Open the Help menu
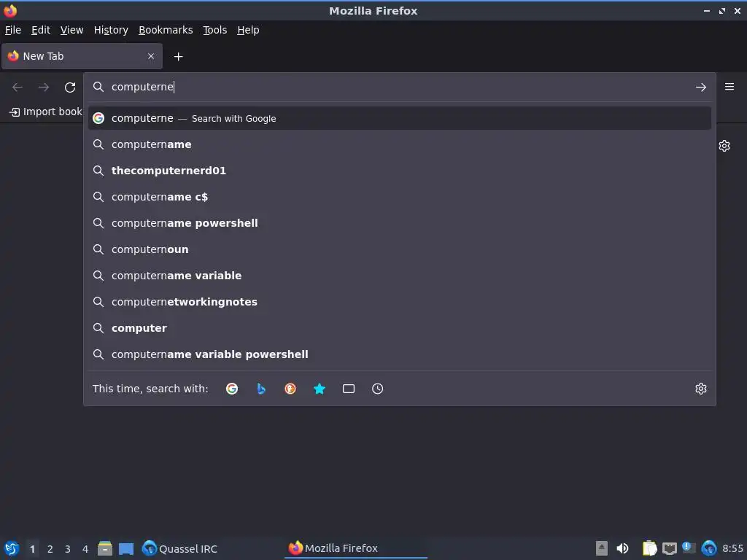The image size is (747, 560). (248, 30)
